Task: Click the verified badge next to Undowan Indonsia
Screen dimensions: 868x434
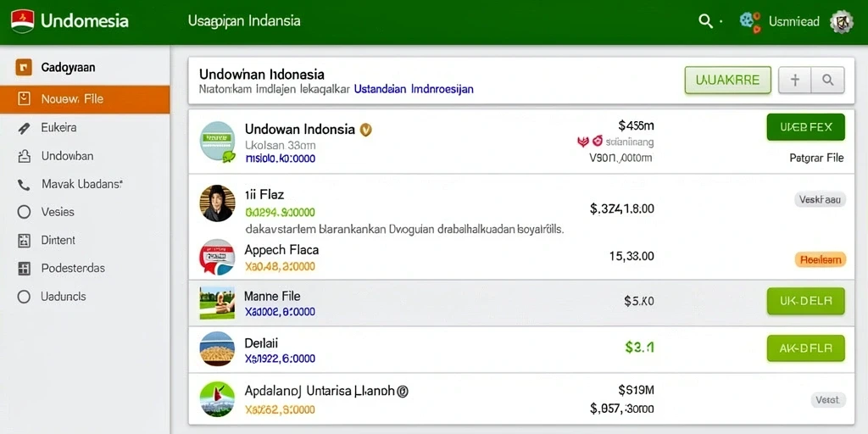Action: click(366, 130)
